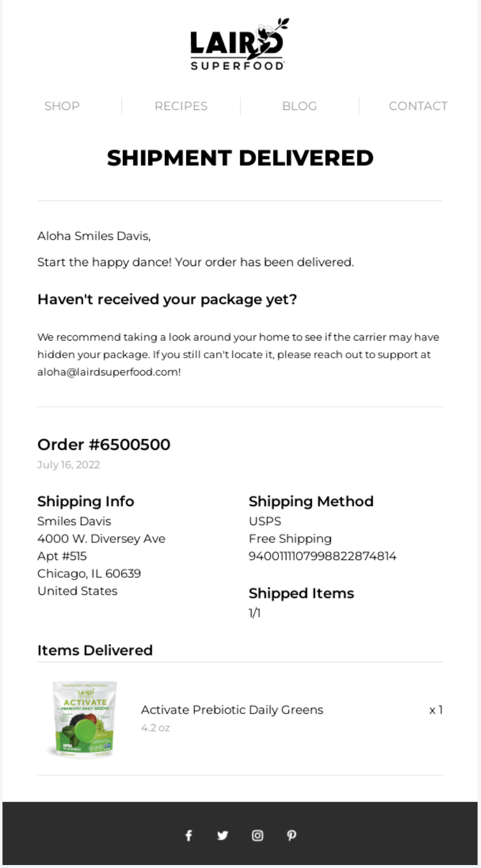The height and width of the screenshot is (868, 481).
Task: Click the Laird Superfood logo
Action: coord(239,45)
